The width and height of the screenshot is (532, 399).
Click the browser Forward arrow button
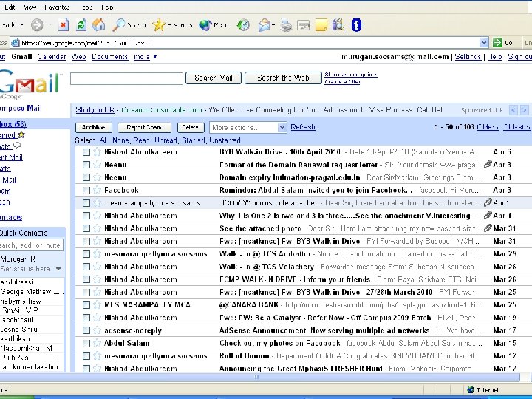[x=37, y=25]
